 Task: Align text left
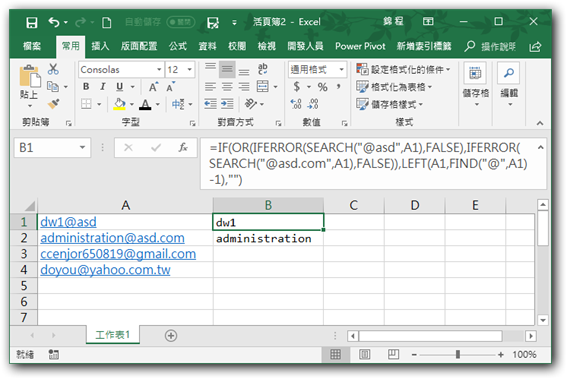[210, 87]
